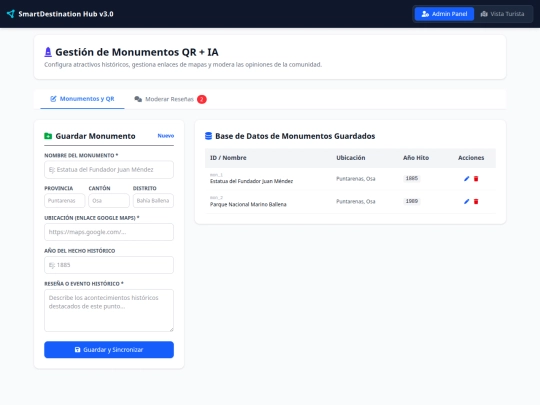Click the Base de Datos de Monumentos Guardados heading

295,136
